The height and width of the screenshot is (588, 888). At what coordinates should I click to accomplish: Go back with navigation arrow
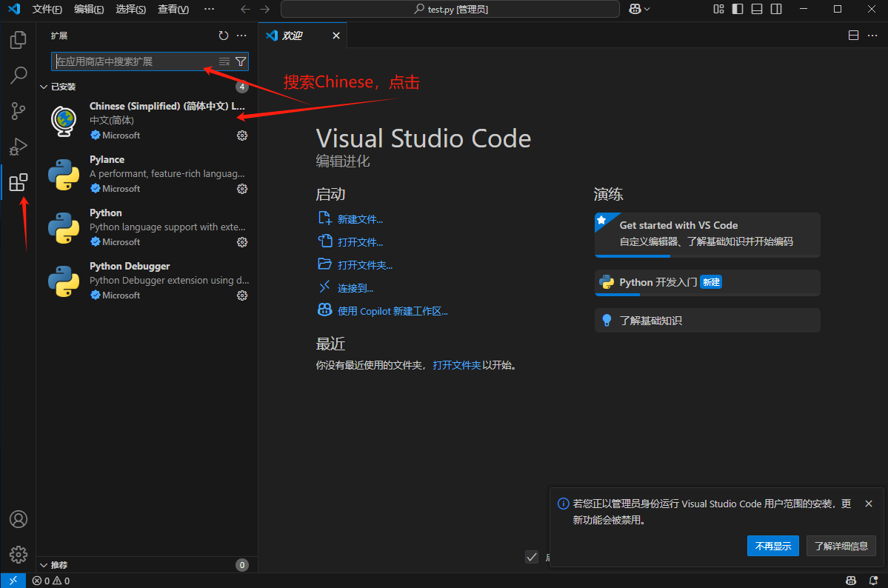[245, 9]
